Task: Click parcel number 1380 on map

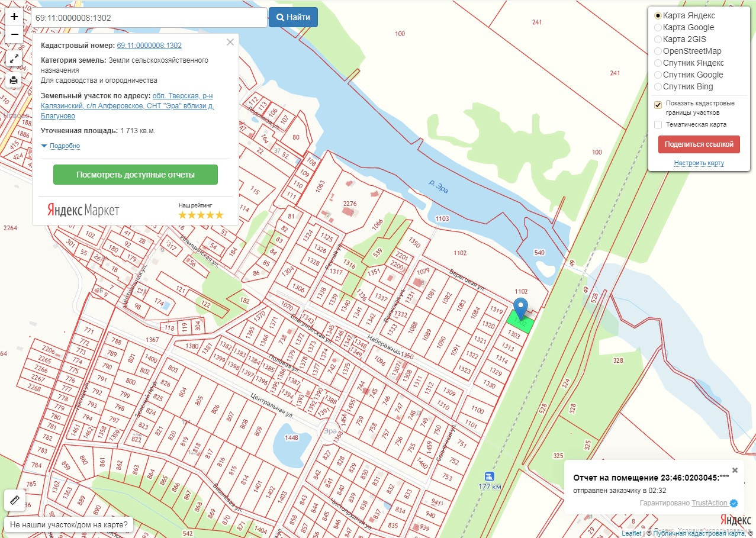Action: point(192,346)
